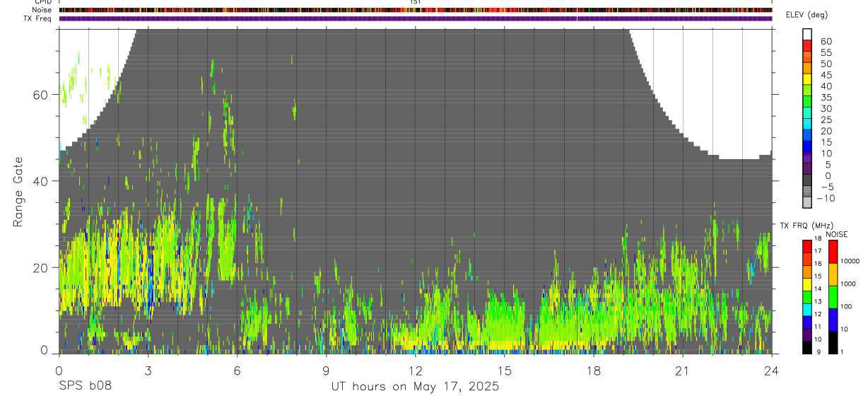Click the blue 20-degree elevation color block
868x401 pixels.
click(x=807, y=136)
